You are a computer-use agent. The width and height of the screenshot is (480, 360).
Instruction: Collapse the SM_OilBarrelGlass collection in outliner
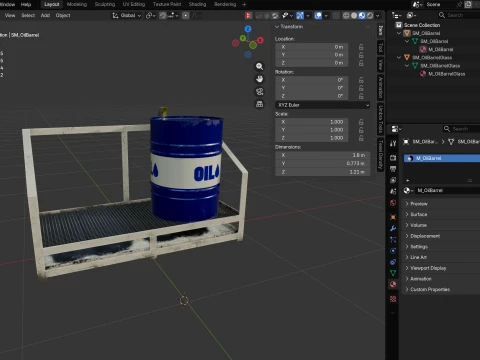coord(399,57)
